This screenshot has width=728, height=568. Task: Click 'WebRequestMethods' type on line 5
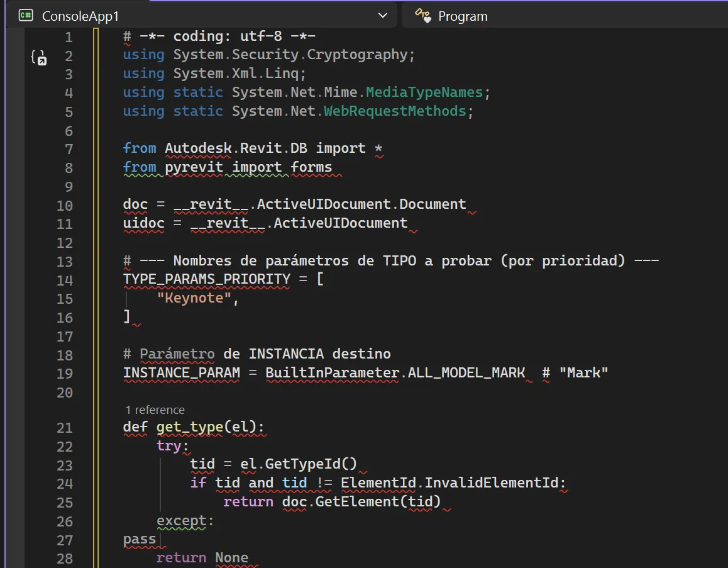[x=395, y=111]
